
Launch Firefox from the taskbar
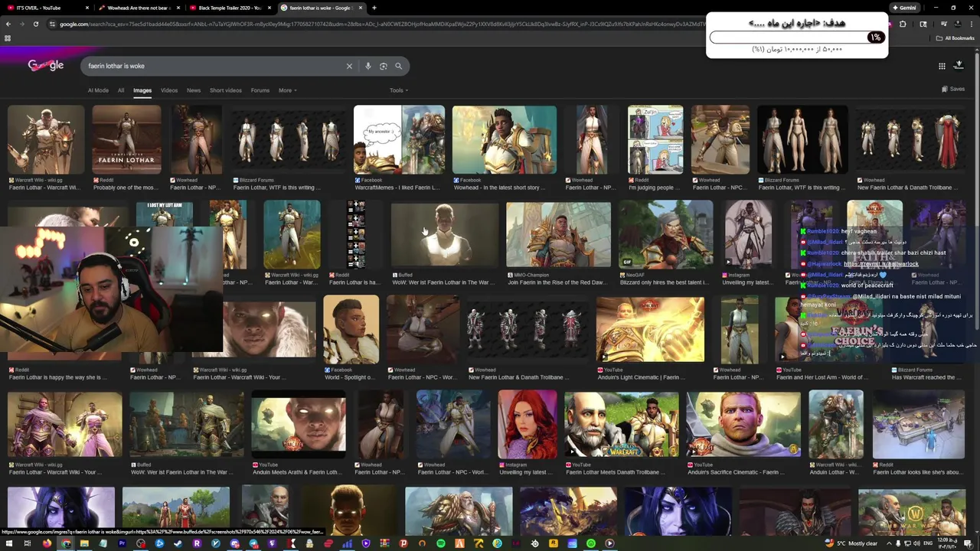point(47,543)
